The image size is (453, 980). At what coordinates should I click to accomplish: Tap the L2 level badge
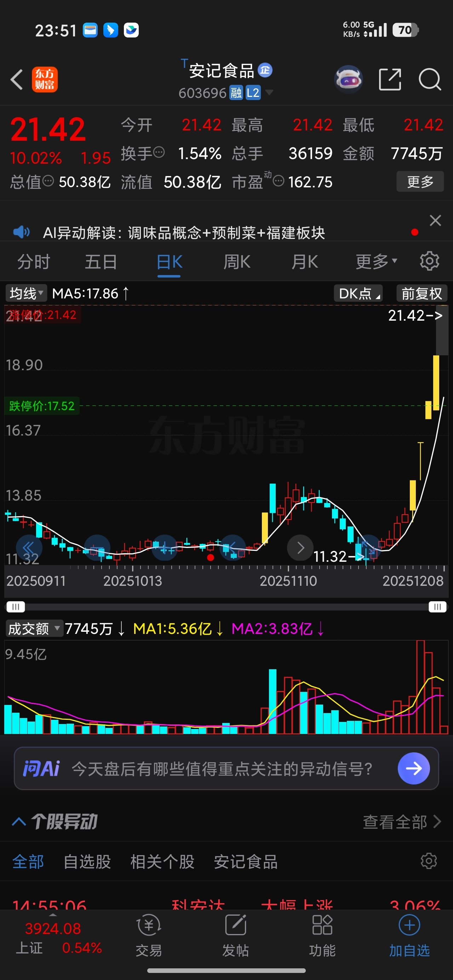tap(253, 93)
